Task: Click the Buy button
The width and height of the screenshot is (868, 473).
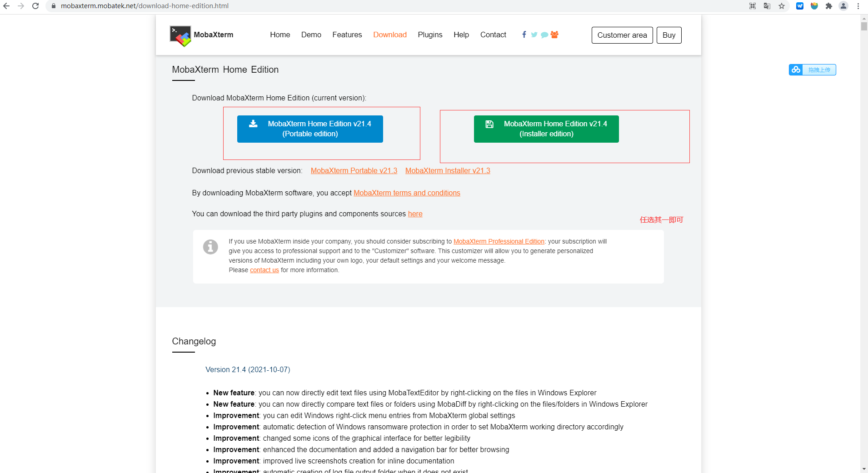Action: click(x=668, y=35)
